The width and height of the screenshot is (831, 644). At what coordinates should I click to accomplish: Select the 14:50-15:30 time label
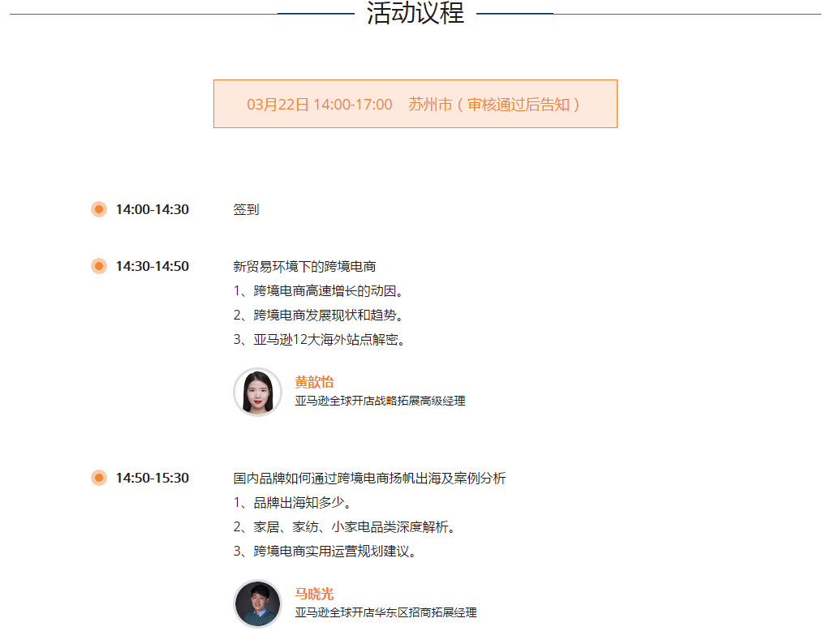pyautogui.click(x=152, y=478)
